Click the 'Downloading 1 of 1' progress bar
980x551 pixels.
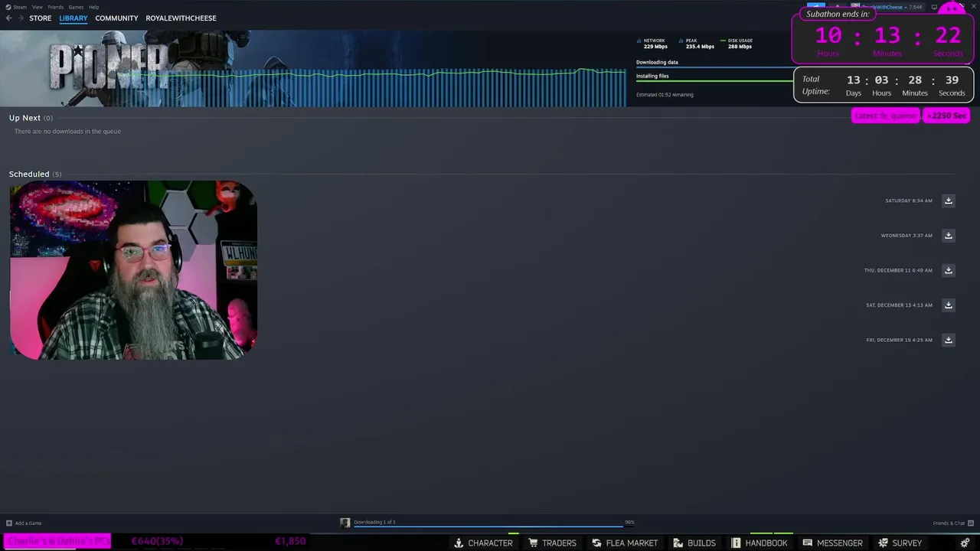[x=488, y=526]
